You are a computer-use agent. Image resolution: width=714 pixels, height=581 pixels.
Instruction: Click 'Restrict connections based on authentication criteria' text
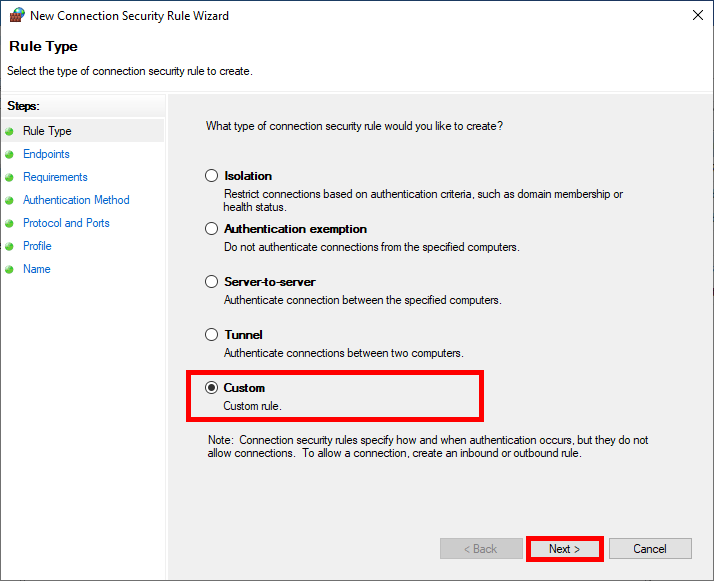click(423, 200)
